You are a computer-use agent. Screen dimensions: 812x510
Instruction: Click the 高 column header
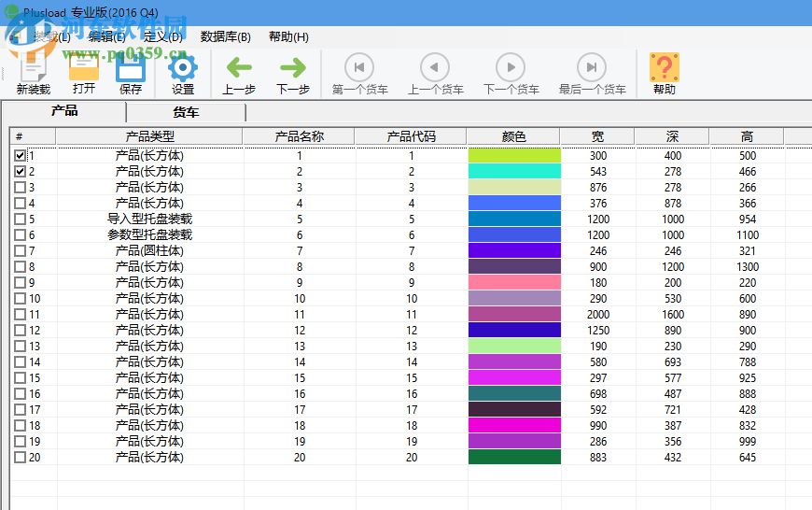point(747,136)
